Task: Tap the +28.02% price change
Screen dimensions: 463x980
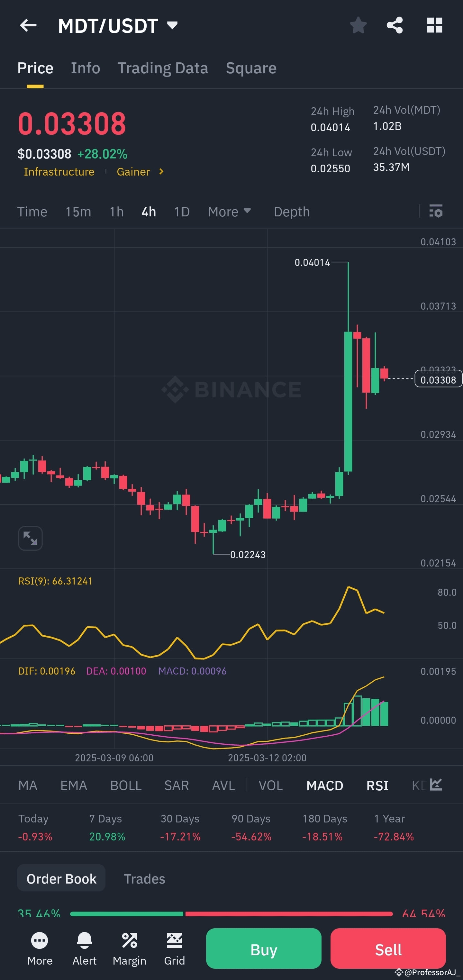Action: [x=102, y=154]
